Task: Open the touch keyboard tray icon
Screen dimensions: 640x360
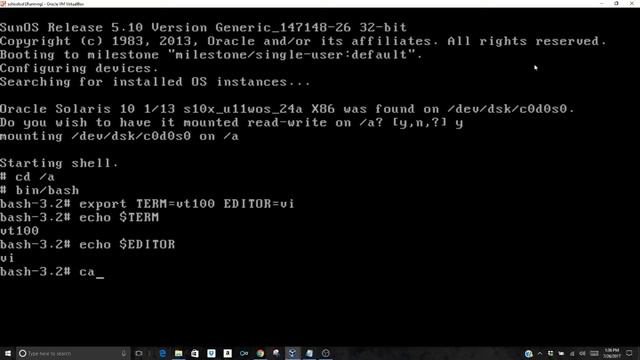Action: pyautogui.click(x=594, y=353)
